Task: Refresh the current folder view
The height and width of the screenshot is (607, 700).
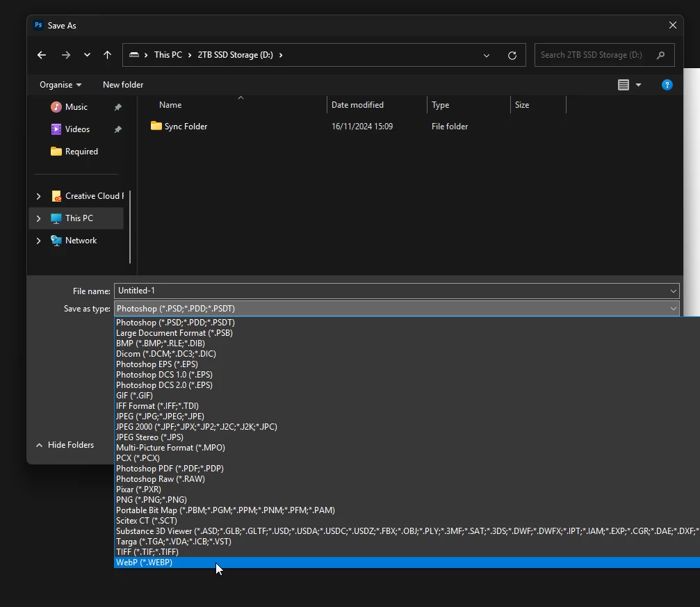Action: tap(512, 56)
